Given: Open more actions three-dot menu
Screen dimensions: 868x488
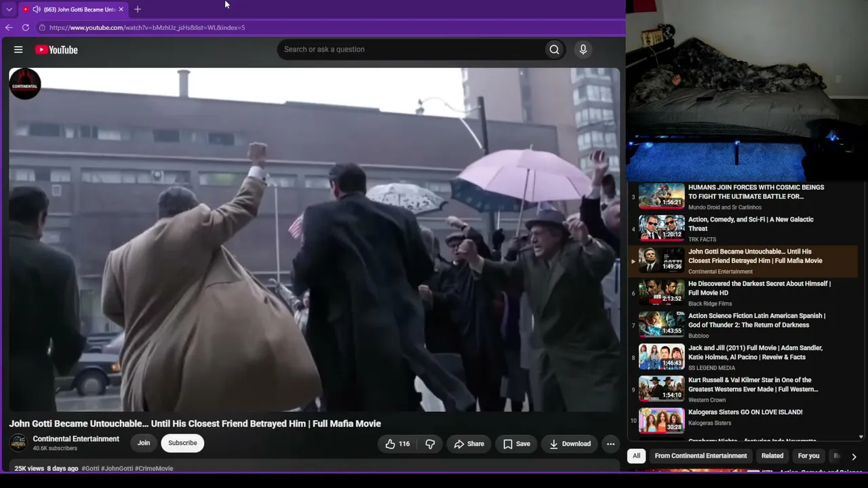Looking at the screenshot, I should coord(610,444).
